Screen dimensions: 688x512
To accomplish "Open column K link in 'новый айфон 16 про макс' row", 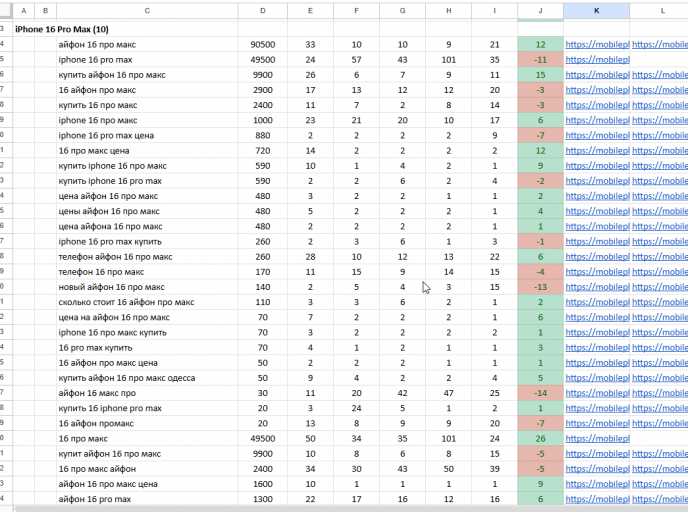I will pyautogui.click(x=597, y=287).
